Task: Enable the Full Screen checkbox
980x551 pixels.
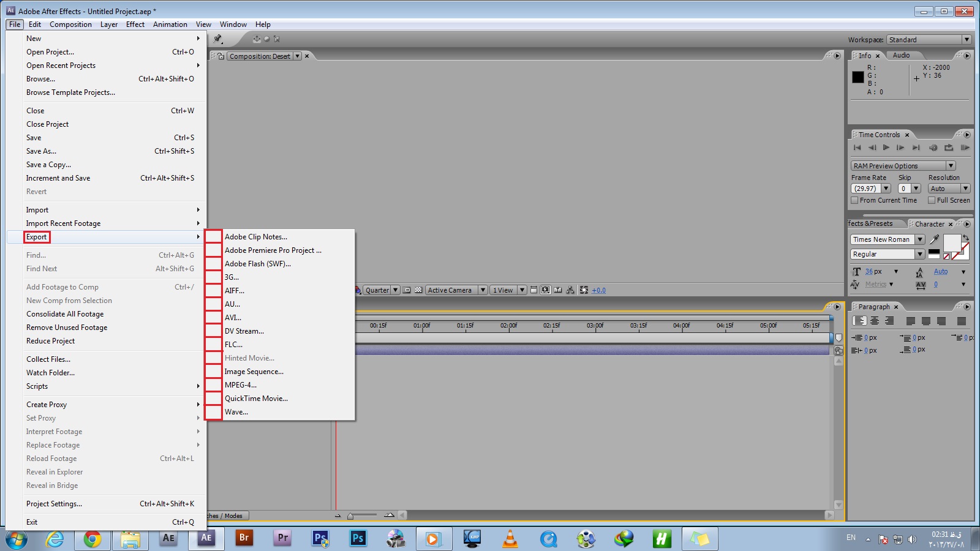Action: 932,200
